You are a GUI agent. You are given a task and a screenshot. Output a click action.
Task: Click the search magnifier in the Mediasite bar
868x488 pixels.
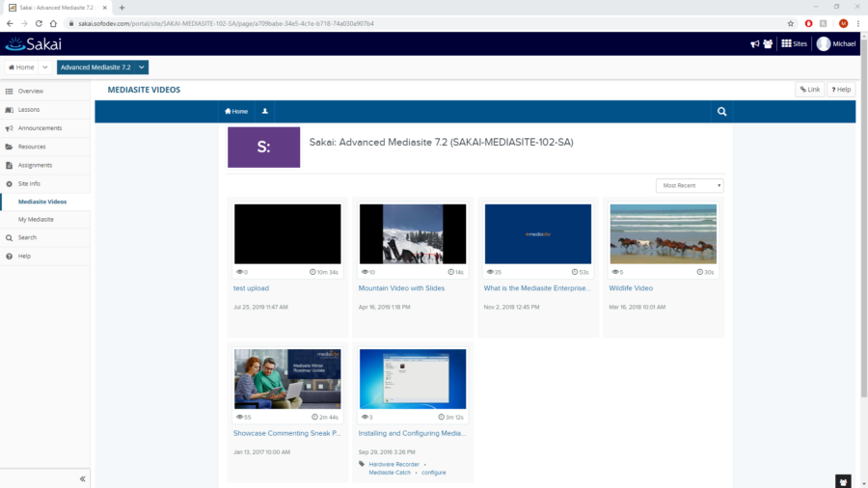721,111
